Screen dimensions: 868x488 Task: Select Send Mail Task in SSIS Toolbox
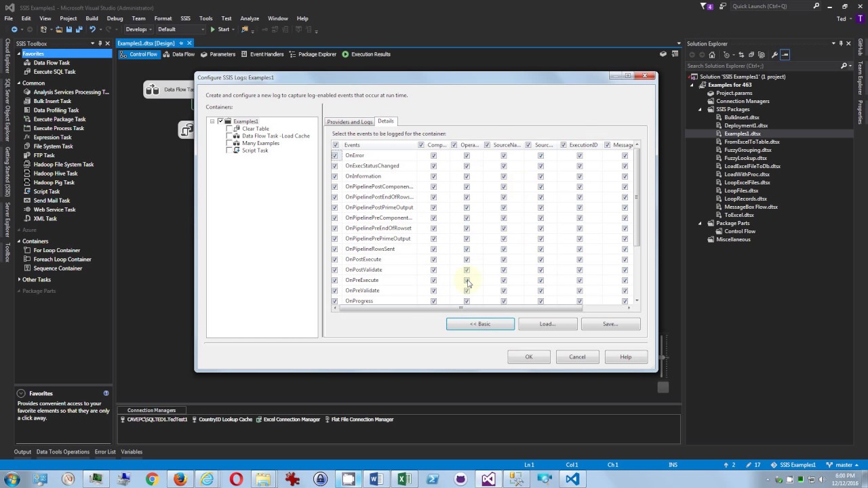(x=52, y=201)
